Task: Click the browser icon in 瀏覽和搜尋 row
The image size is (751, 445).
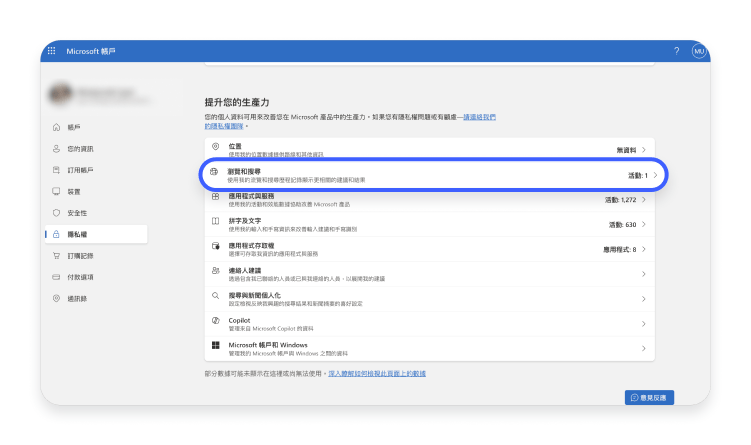Action: click(214, 171)
